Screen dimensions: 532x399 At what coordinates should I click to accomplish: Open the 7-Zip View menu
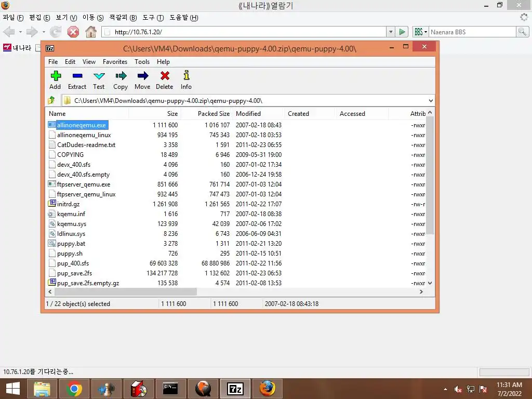(89, 62)
